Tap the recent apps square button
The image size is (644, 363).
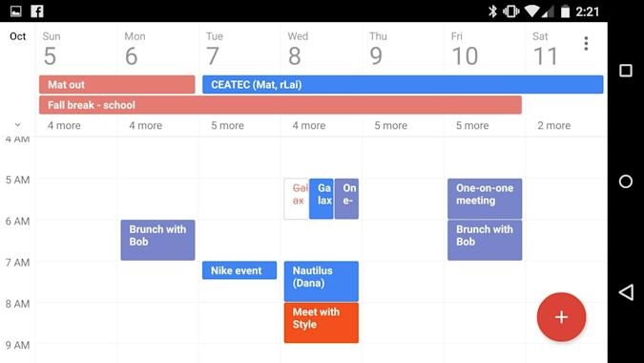(626, 71)
